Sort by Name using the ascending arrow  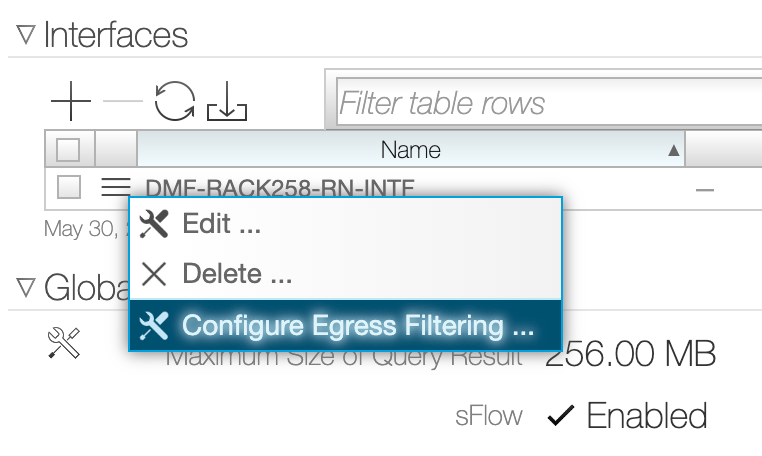coord(674,150)
